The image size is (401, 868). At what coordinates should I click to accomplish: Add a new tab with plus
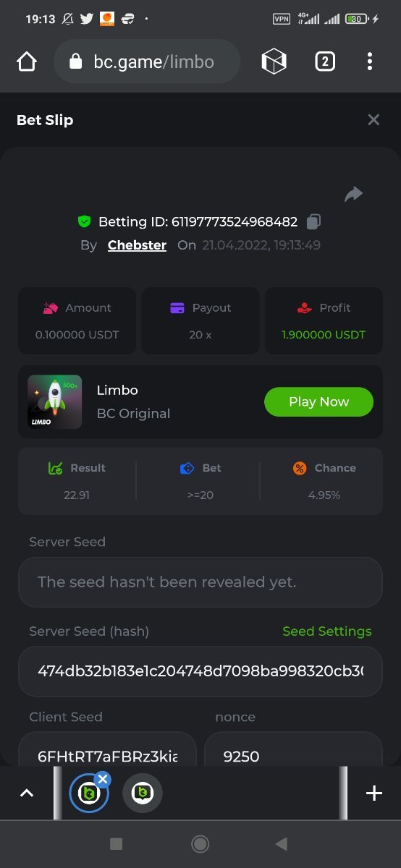tap(374, 793)
